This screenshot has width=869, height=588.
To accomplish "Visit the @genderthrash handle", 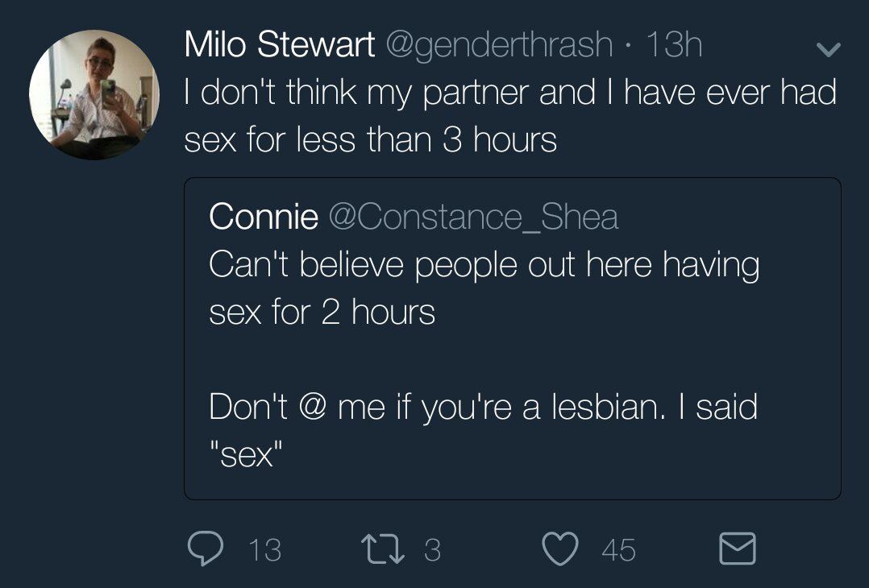I will [500, 45].
